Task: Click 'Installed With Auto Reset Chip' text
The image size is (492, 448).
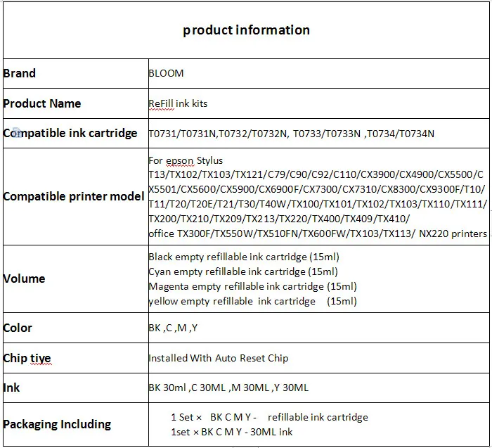Action: 218,358
